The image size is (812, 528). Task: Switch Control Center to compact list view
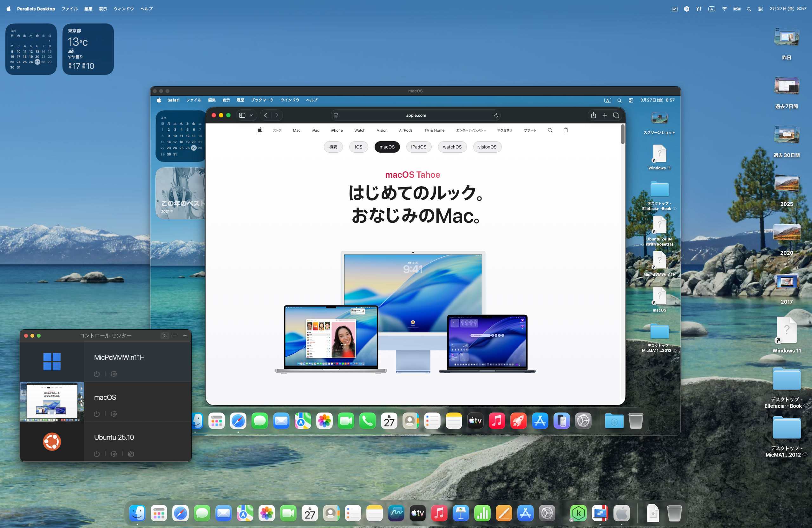pyautogui.click(x=174, y=335)
